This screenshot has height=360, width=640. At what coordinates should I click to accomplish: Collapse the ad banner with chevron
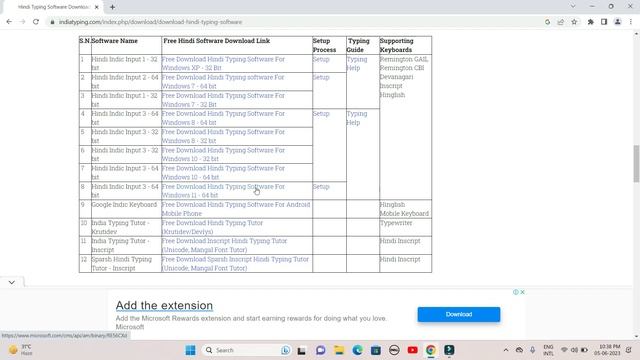tap(12, 282)
